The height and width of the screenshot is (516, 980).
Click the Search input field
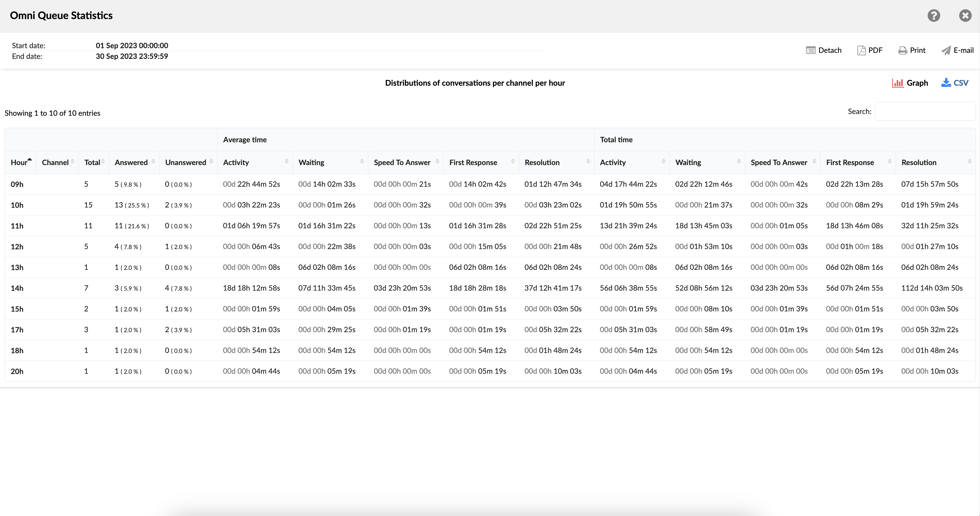click(925, 111)
